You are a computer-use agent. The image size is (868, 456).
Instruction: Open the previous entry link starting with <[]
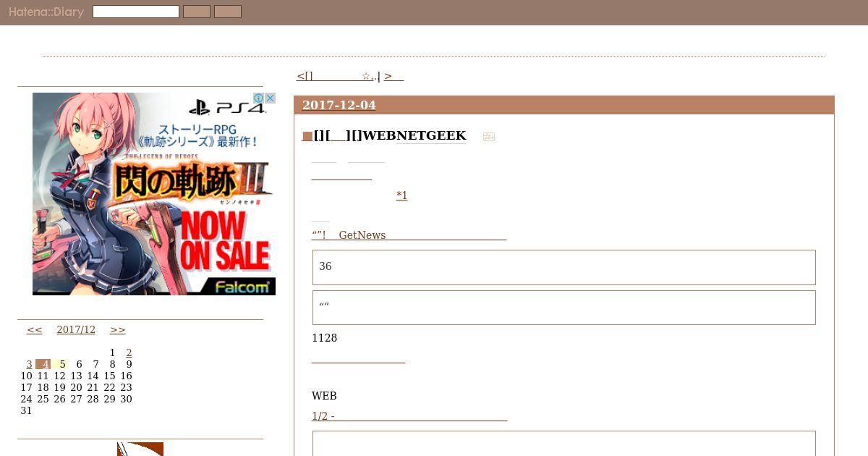[336, 76]
